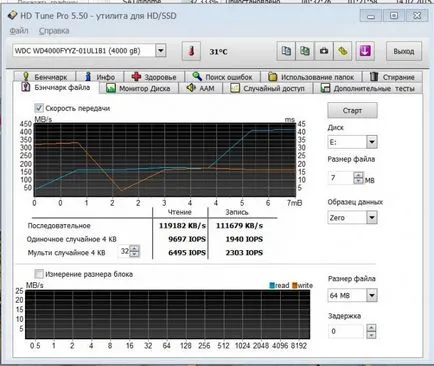
Task: Click the Задержка spinner arrows
Action: tap(371, 331)
